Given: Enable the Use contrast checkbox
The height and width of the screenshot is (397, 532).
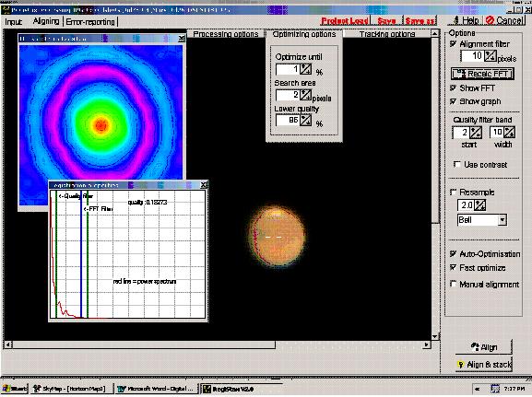Looking at the screenshot, I should point(457,165).
